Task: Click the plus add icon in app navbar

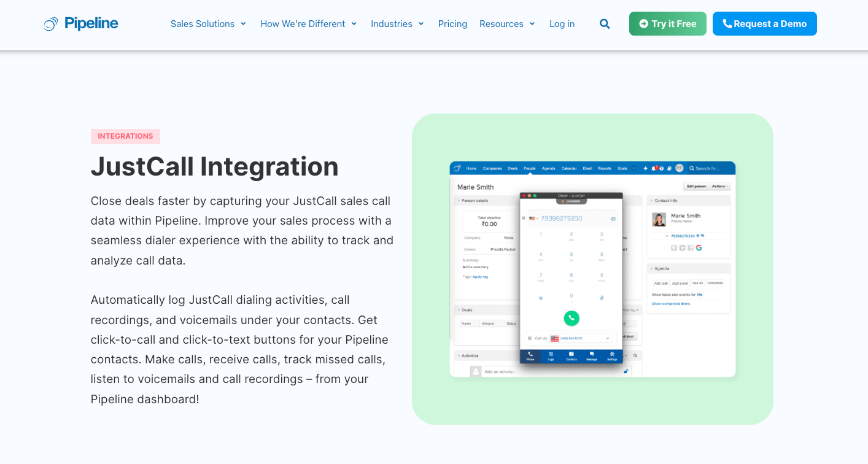Action: tap(645, 168)
